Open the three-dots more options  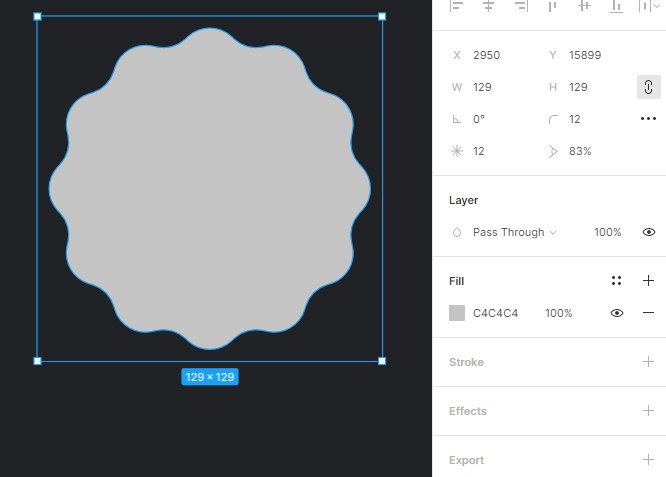point(649,119)
